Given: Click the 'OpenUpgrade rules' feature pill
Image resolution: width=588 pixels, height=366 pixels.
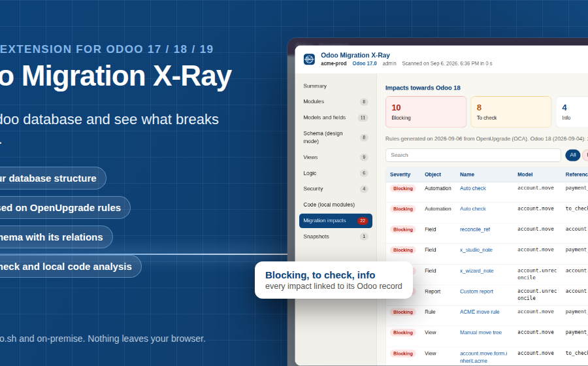Looking at the screenshot, I should pyautogui.click(x=64, y=208).
